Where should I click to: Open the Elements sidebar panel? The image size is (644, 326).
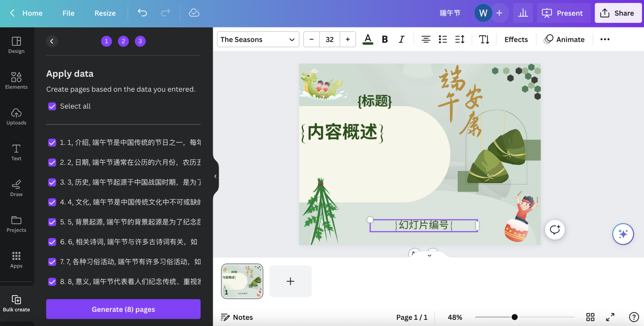pos(16,80)
